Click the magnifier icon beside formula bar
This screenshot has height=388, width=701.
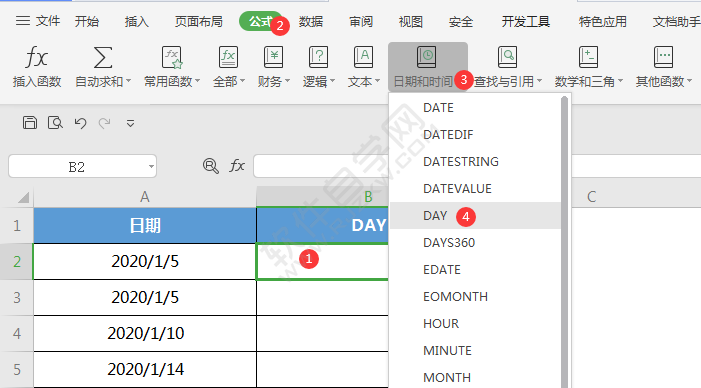coord(211,166)
